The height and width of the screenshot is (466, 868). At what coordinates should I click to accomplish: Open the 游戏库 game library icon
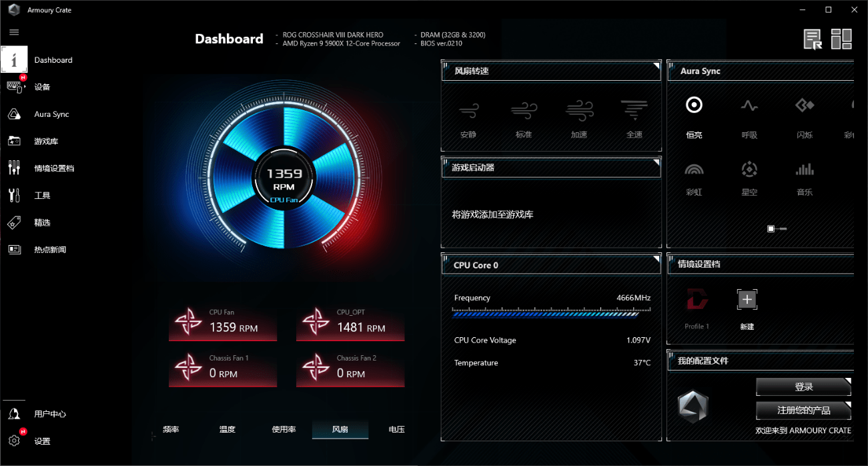pos(14,141)
